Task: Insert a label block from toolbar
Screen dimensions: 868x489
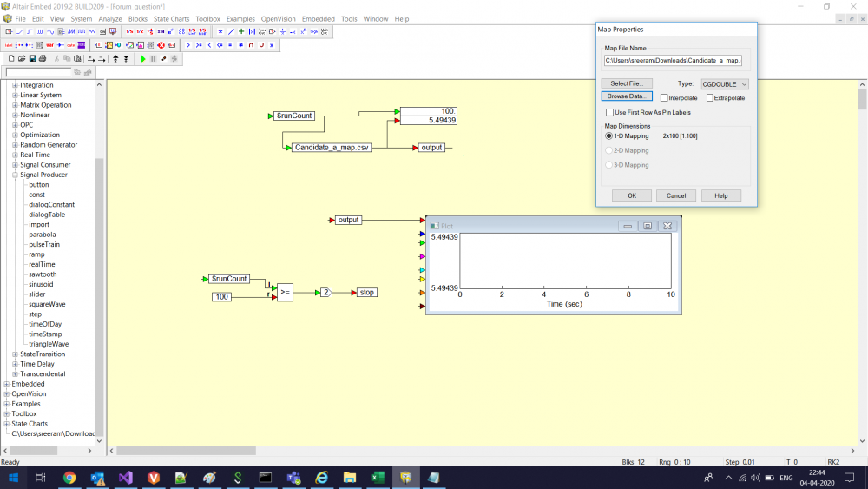Action: 9,45
